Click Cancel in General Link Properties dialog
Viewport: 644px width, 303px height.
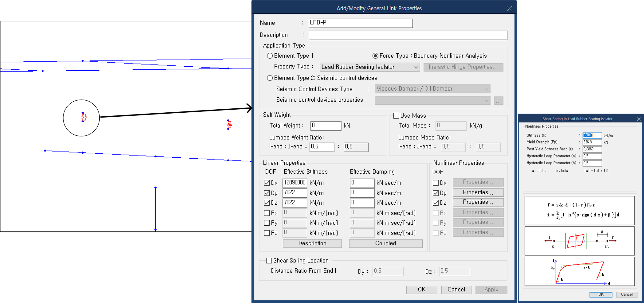point(456,290)
